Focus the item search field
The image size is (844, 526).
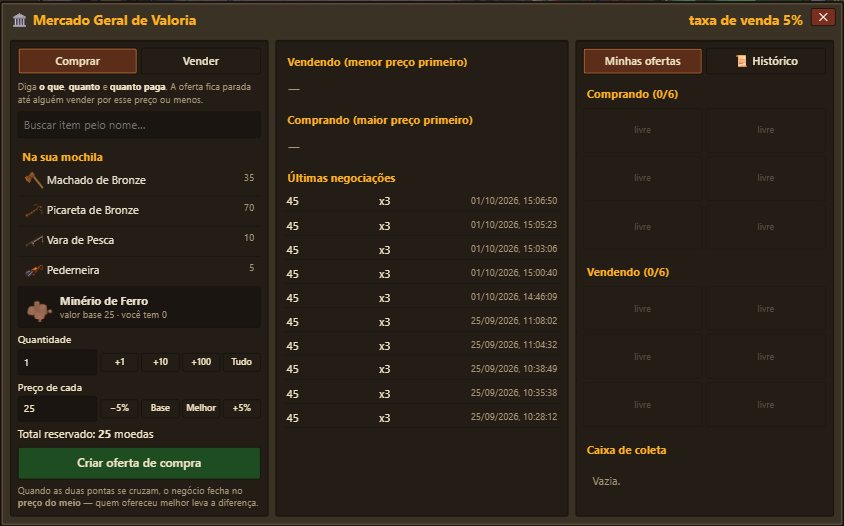(x=139, y=125)
